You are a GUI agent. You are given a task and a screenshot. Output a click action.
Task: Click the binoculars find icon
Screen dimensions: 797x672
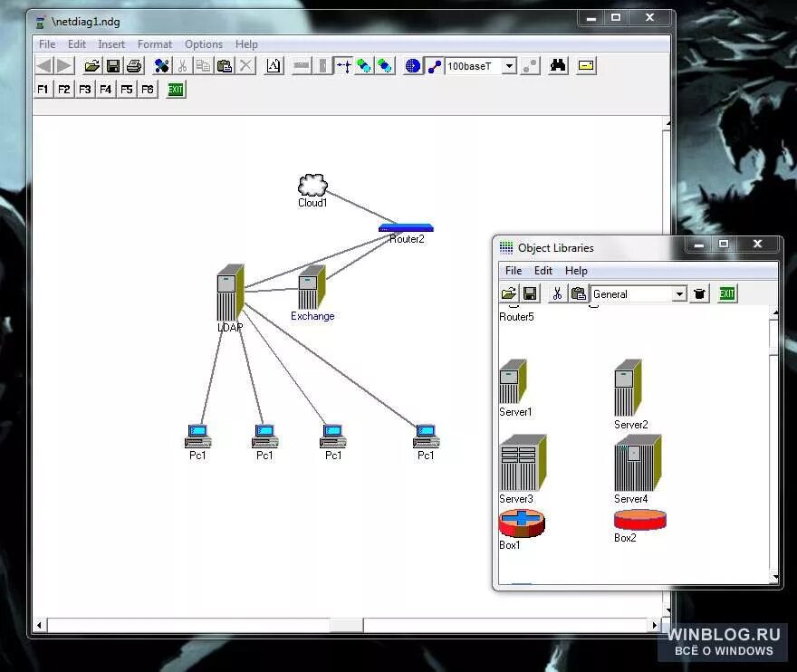pos(558,65)
